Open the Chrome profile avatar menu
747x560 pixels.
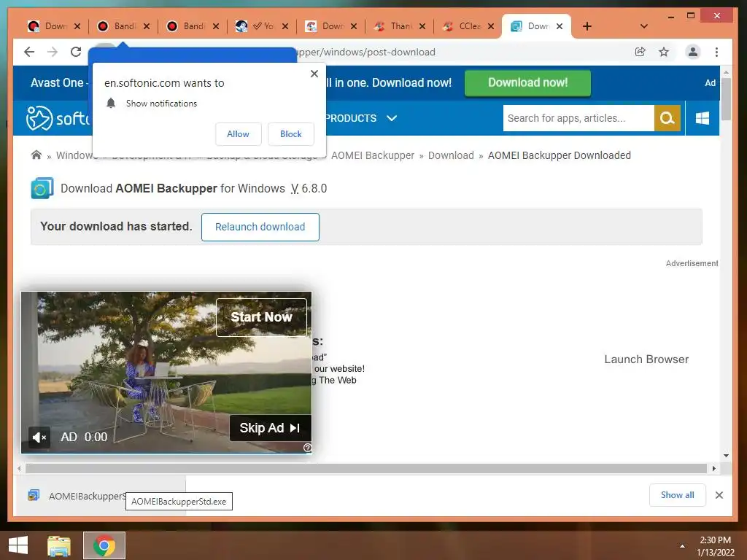693,52
